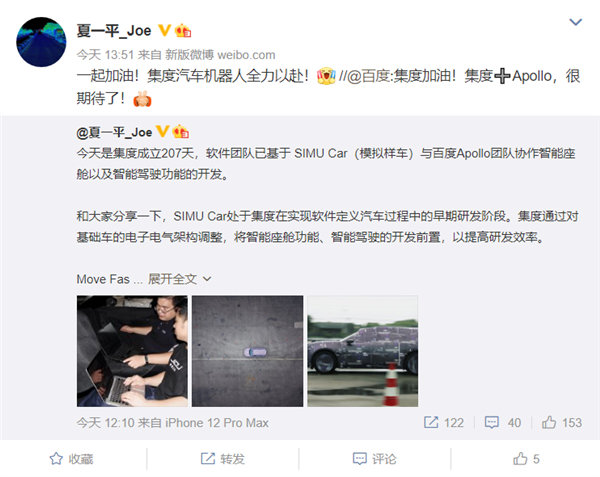View the laptop engineers photo thumbnail
Screen dimensions: 600x477
point(132,351)
